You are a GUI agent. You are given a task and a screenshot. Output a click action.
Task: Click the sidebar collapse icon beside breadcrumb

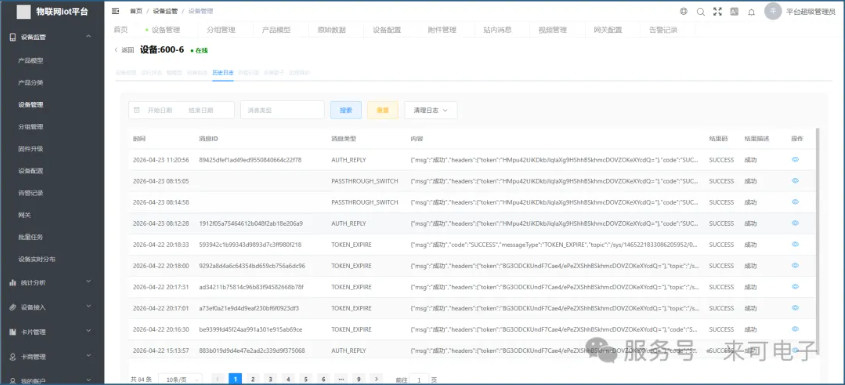(x=115, y=11)
